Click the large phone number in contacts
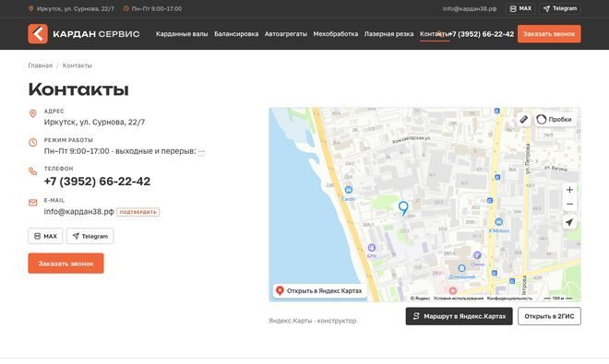The height and width of the screenshot is (364, 609). (x=97, y=182)
